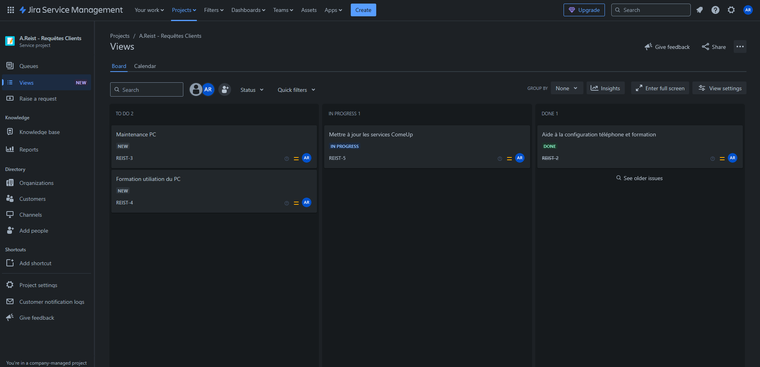
Task: Open the help question mark icon
Action: 715,10
